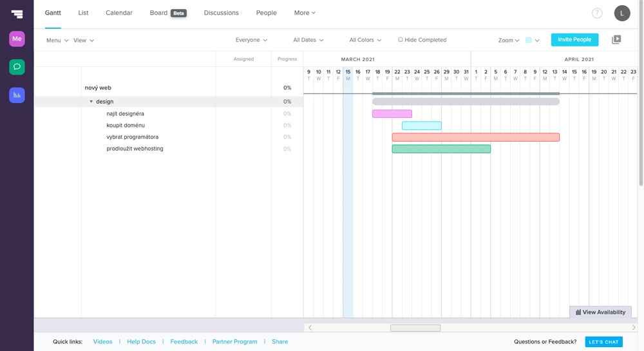Select the red vybrat programátora bar
This screenshot has width=644, height=351.
(476, 137)
